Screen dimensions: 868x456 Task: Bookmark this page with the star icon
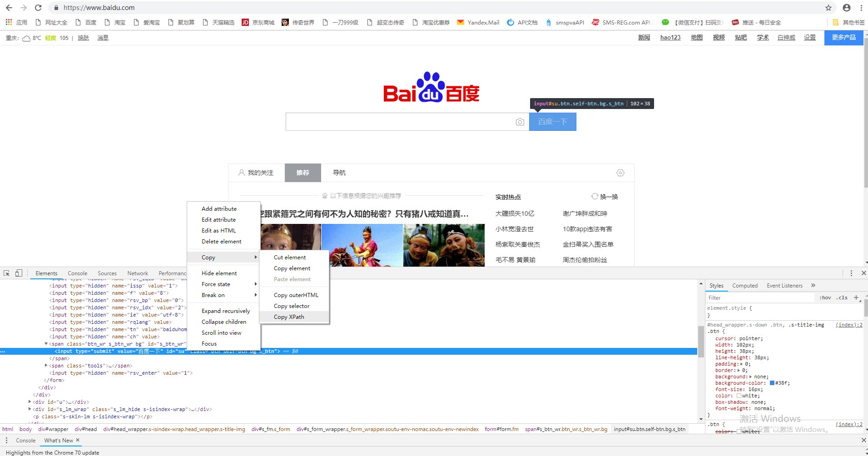tap(828, 8)
